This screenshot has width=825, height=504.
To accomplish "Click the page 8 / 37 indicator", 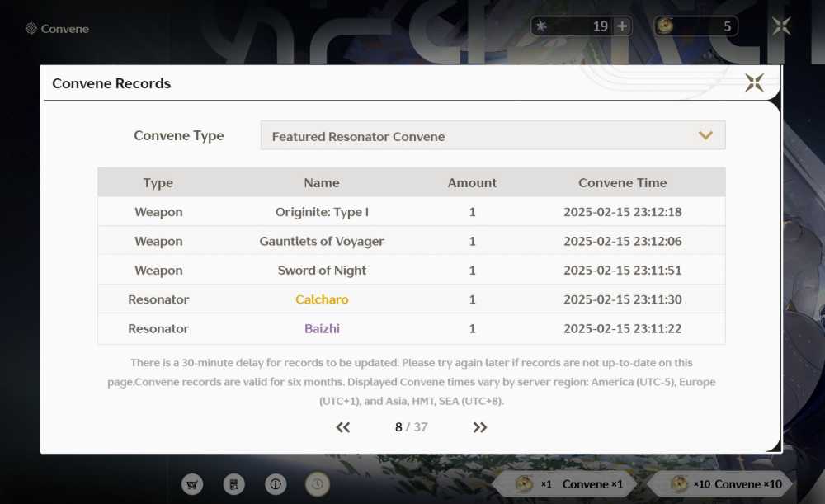I will tap(412, 427).
